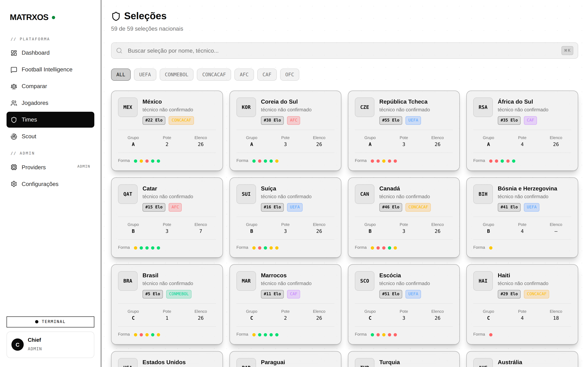
Task: Open Jogadores people icon
Action: (x=14, y=103)
